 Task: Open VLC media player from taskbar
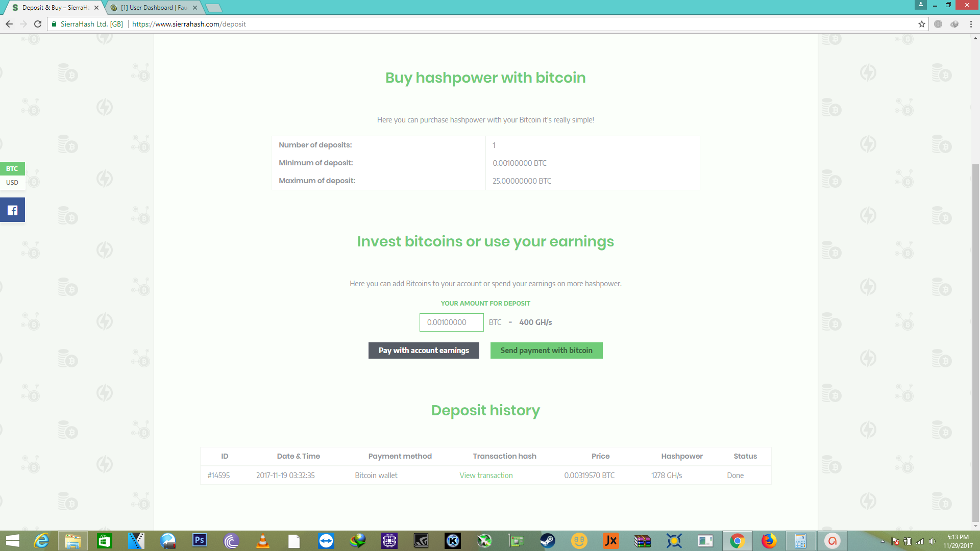coord(263,540)
